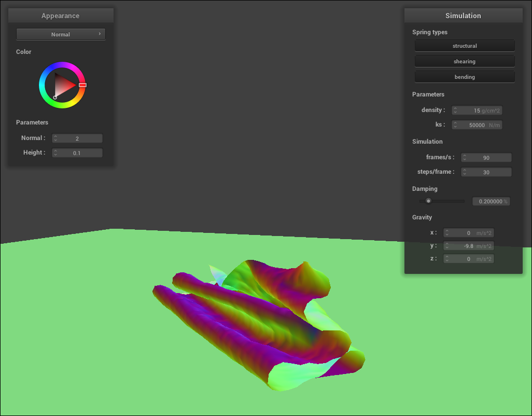The width and height of the screenshot is (532, 416).
Task: Click the Normal parameter stepper arrows
Action: coord(55,138)
